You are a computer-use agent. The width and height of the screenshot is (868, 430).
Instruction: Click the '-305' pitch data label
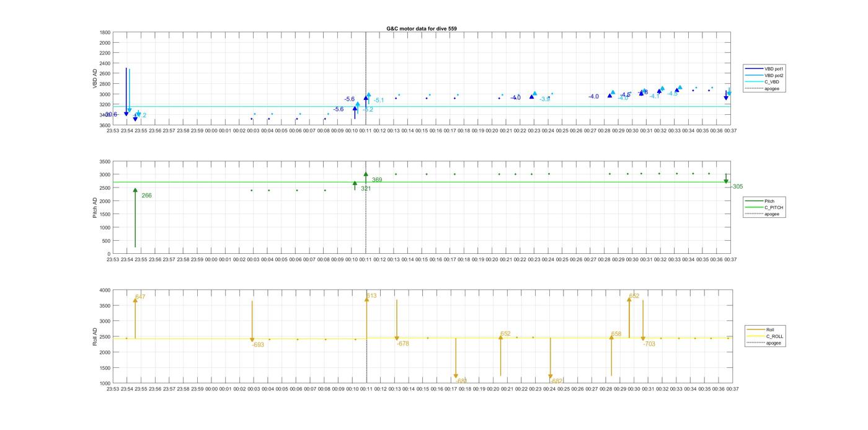click(737, 187)
